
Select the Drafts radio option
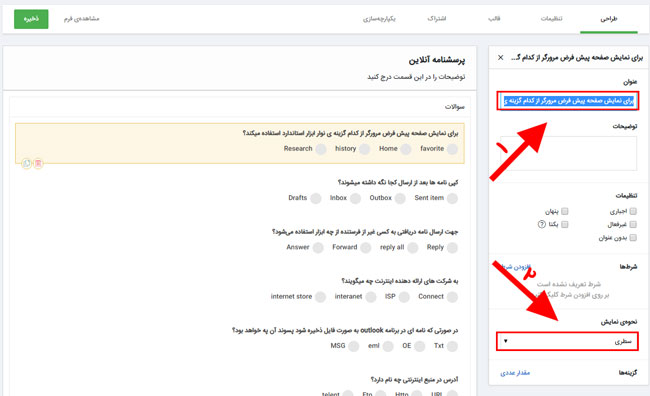pos(316,198)
